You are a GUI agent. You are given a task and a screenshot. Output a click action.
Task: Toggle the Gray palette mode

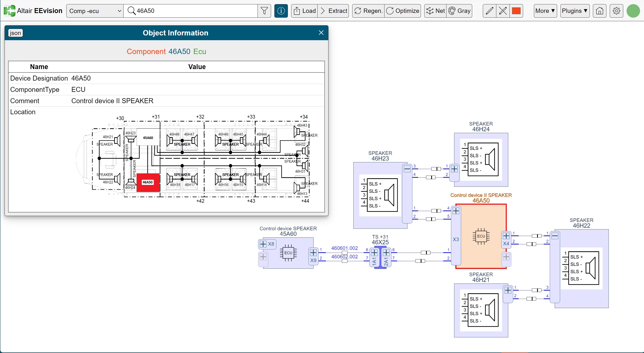(x=459, y=11)
